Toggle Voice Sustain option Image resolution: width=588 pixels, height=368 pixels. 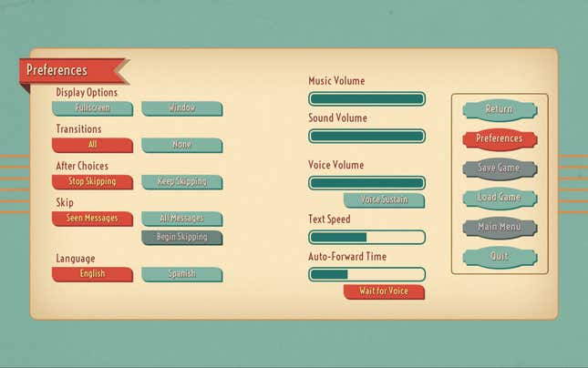[x=384, y=200]
